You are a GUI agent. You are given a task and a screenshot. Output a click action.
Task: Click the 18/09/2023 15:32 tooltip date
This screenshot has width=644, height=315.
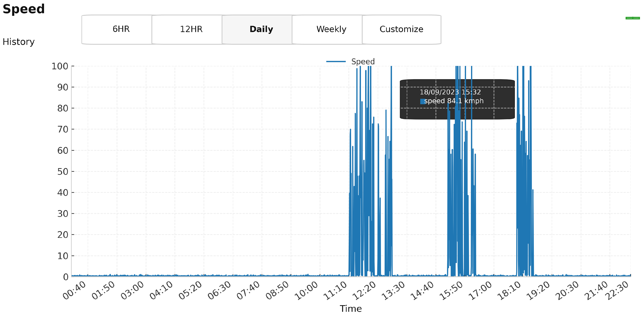click(450, 92)
